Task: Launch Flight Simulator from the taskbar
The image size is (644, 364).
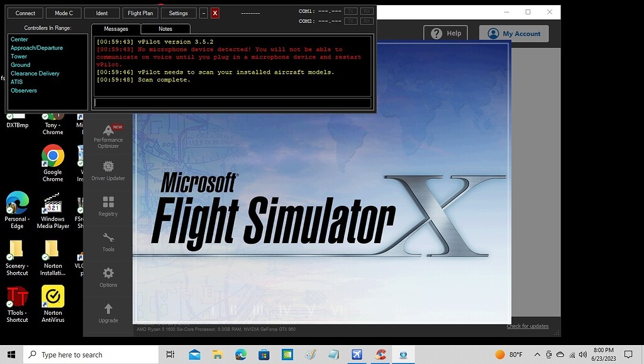Action: (357, 354)
